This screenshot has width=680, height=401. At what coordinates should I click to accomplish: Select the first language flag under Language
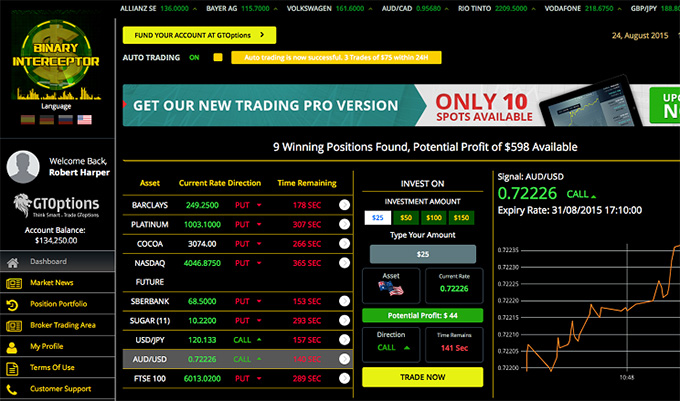tap(28, 120)
